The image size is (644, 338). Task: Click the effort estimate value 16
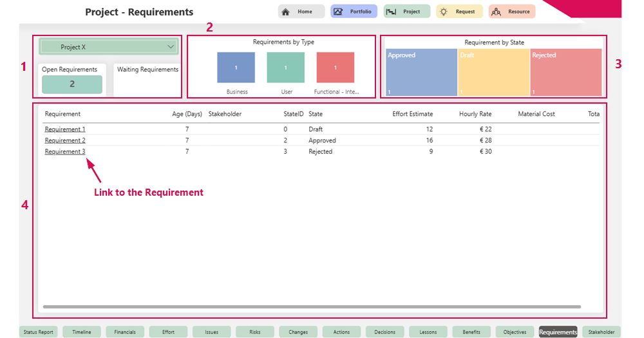click(x=429, y=140)
